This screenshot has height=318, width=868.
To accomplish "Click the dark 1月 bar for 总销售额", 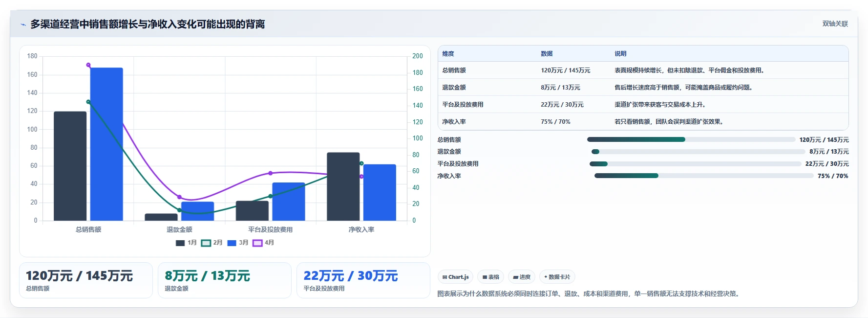I will [70, 166].
